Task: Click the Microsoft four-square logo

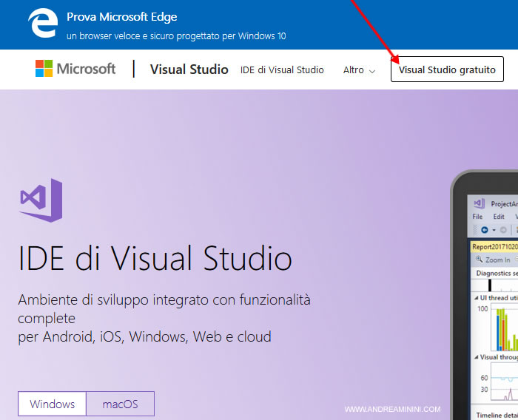Action: [44, 70]
